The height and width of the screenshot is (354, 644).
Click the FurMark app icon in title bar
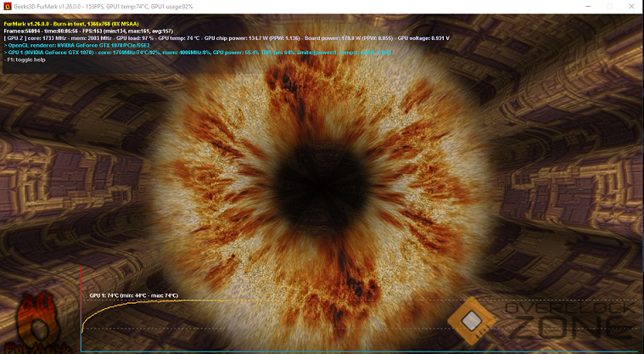7,7
